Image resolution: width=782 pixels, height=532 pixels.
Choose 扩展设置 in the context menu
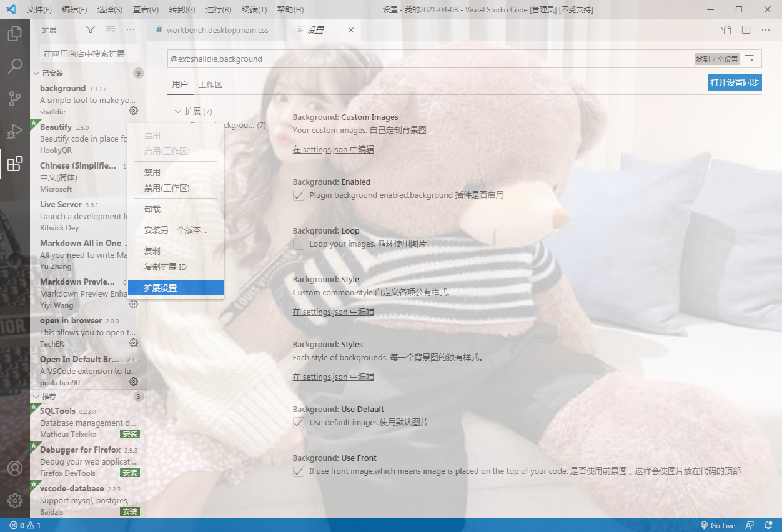coord(176,288)
